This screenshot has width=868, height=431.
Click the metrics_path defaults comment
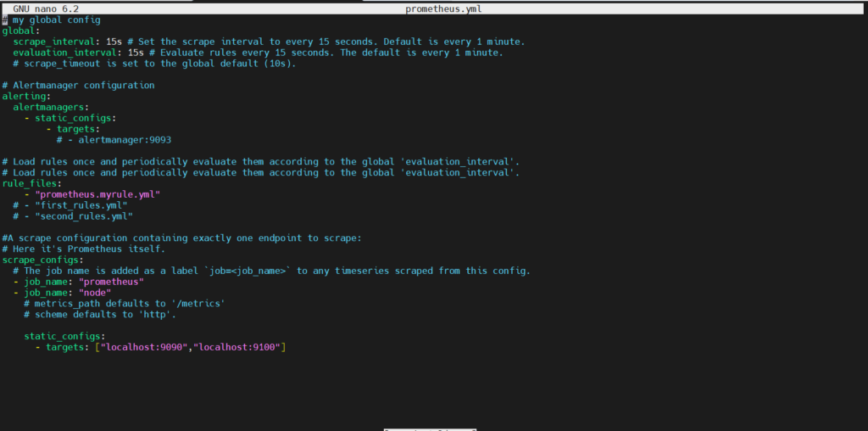[125, 304]
